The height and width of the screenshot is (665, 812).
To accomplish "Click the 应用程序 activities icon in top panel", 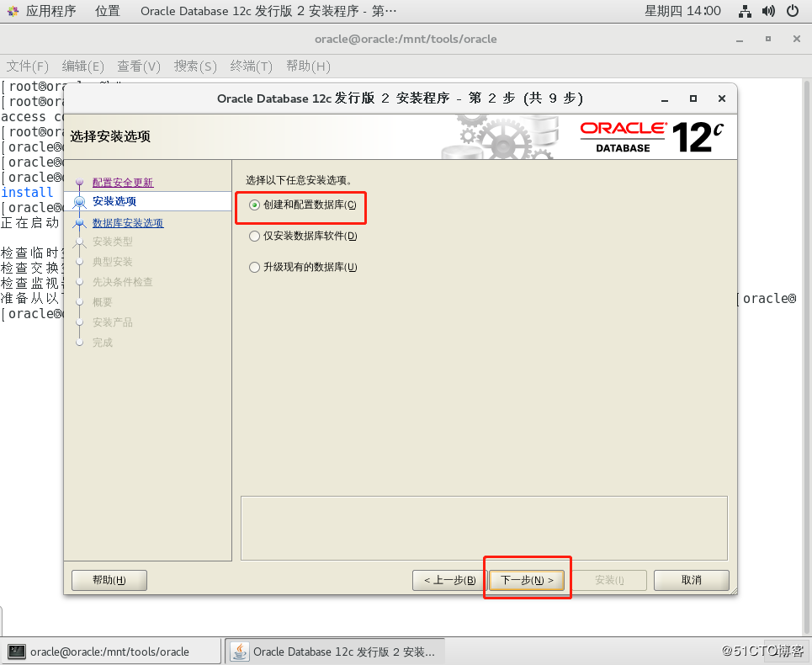I will click(x=13, y=11).
